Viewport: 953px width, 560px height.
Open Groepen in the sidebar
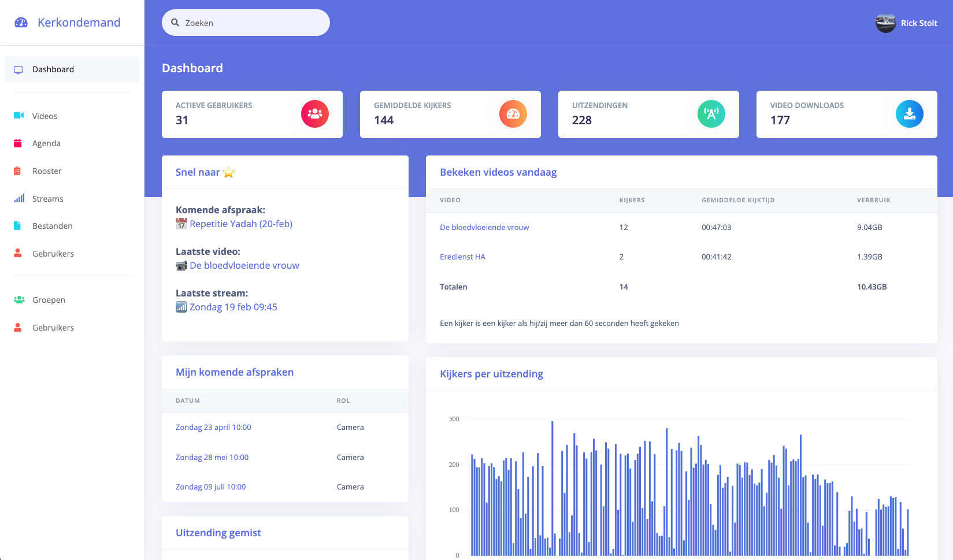pos(49,300)
